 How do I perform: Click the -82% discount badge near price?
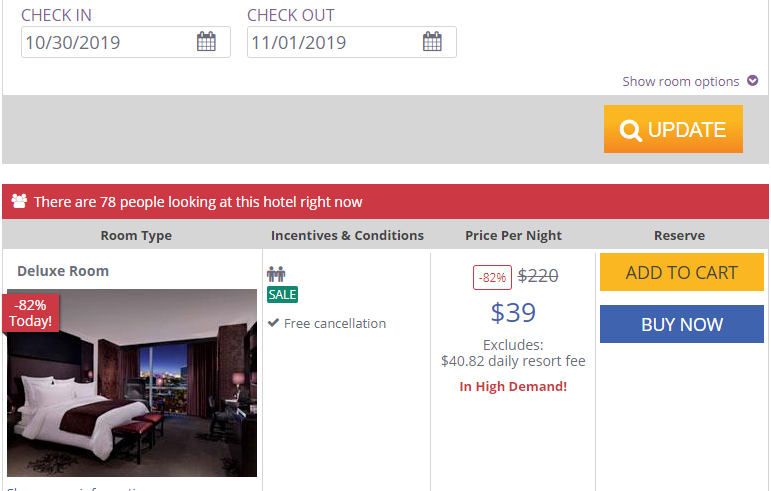coord(492,277)
